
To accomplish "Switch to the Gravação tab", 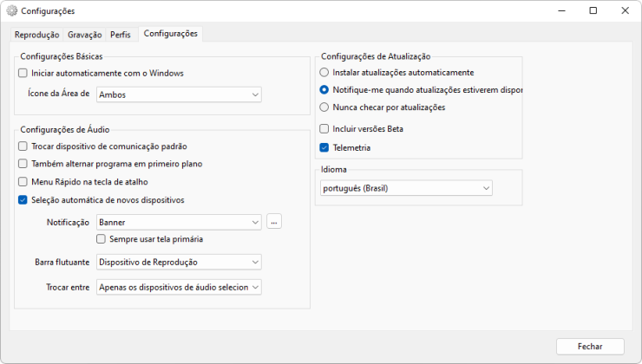I will [x=85, y=35].
